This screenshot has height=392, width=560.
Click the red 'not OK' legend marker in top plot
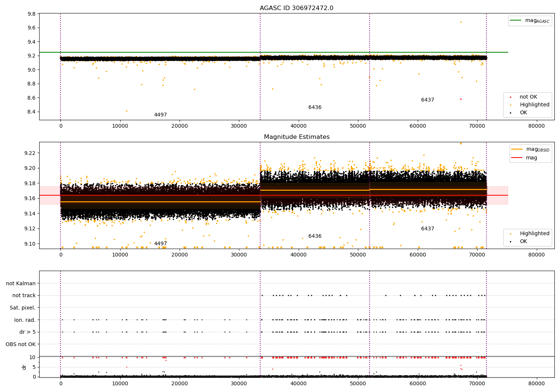tap(511, 97)
